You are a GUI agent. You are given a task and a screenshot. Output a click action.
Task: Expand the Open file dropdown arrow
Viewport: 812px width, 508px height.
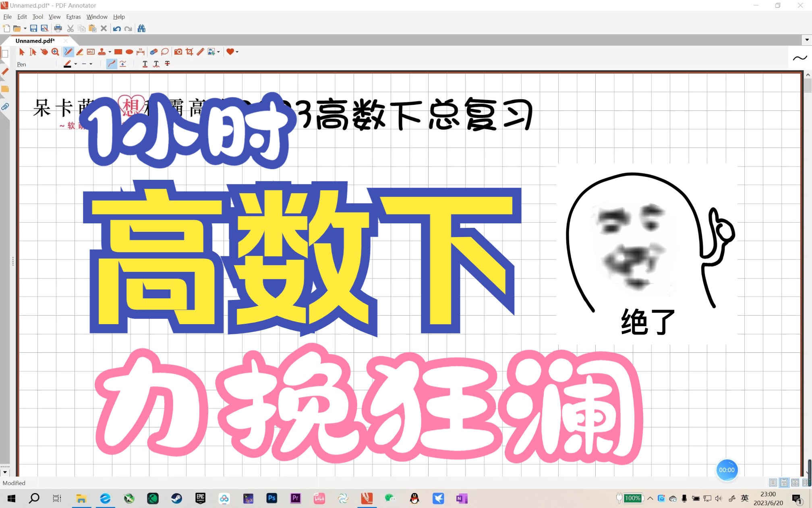click(25, 29)
